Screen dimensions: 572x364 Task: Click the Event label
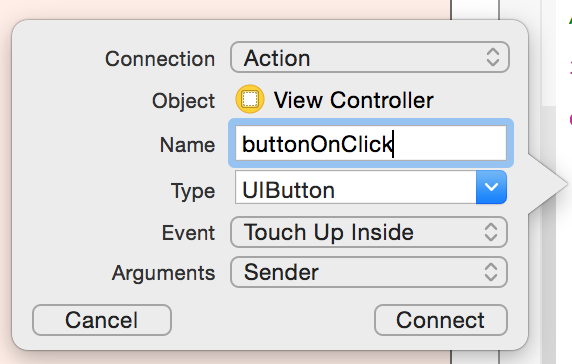click(188, 233)
